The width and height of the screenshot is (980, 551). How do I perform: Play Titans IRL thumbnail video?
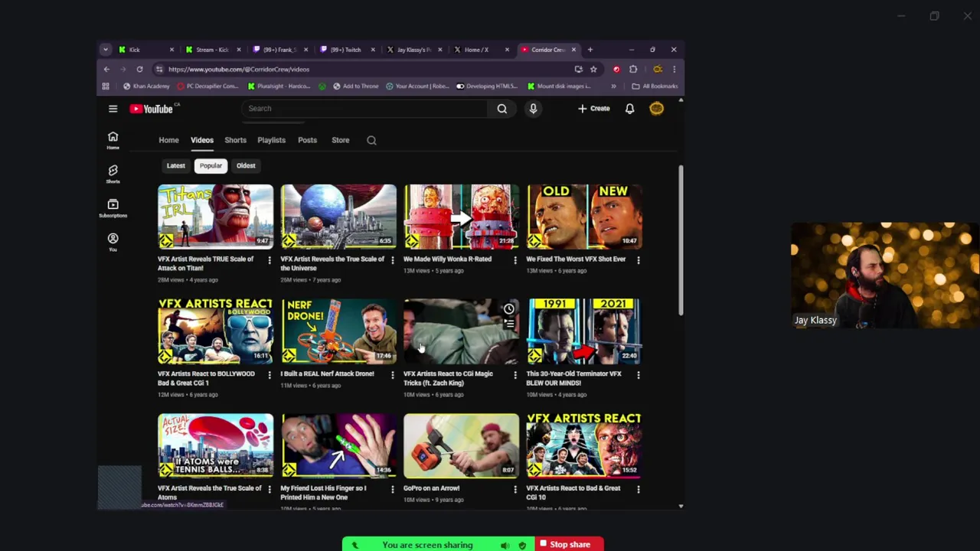point(215,217)
